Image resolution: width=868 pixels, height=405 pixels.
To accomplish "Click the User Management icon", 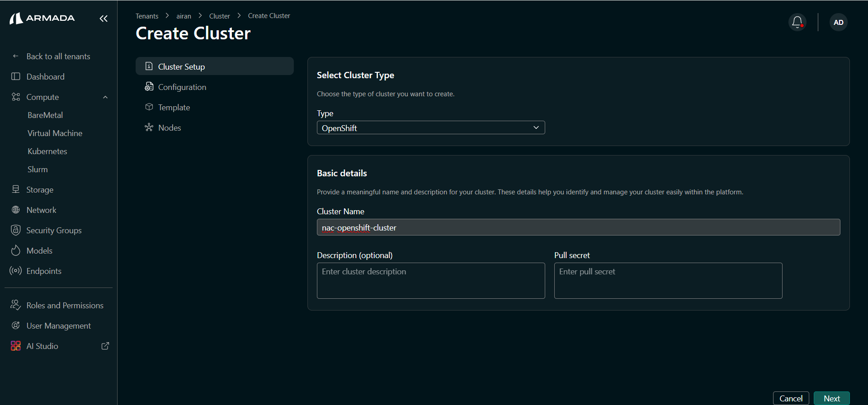I will 16,325.
